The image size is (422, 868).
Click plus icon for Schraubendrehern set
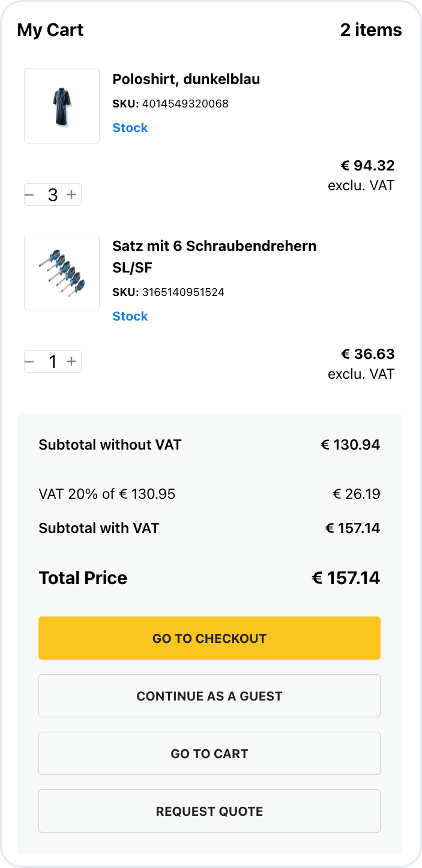pyautogui.click(x=71, y=361)
